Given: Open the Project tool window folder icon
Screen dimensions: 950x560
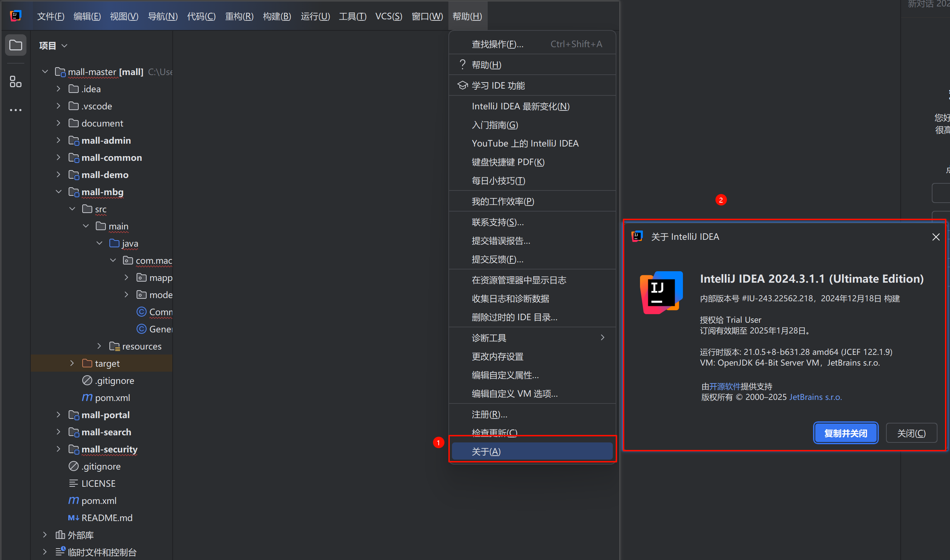Looking at the screenshot, I should pyautogui.click(x=15, y=45).
